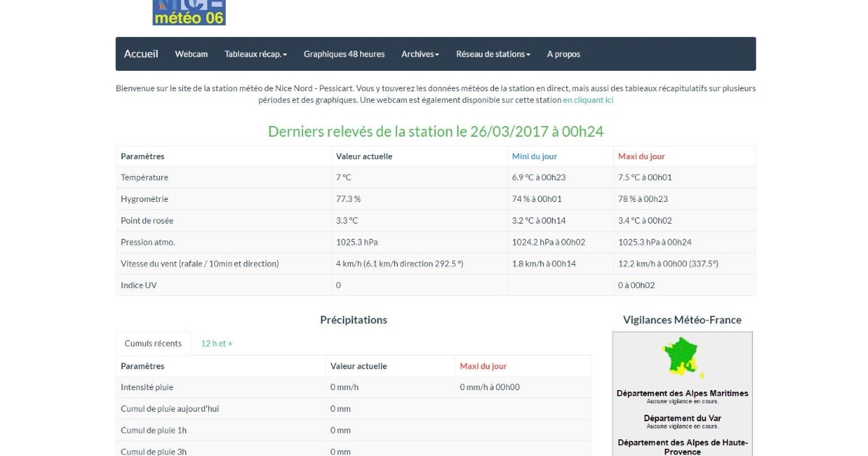Open the Webcam page from navbar

point(191,54)
